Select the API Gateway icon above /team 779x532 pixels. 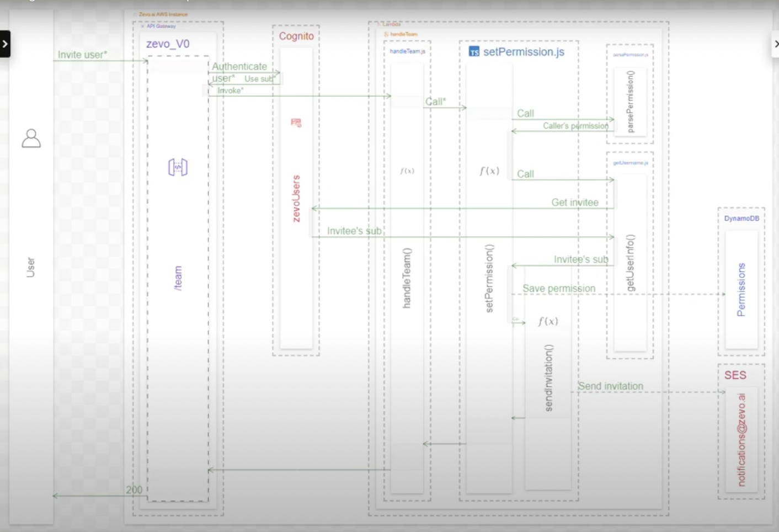(x=178, y=167)
